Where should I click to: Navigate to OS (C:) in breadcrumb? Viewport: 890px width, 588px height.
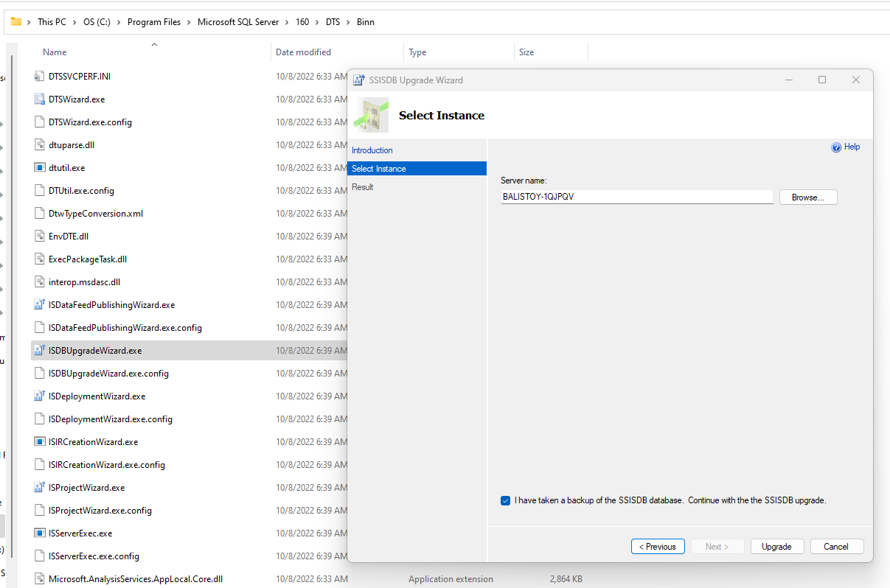pyautogui.click(x=97, y=22)
